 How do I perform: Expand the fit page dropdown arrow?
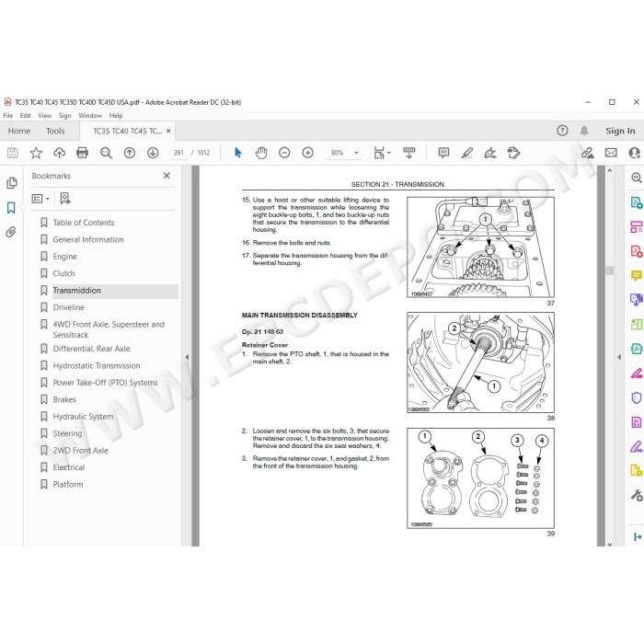(389, 153)
